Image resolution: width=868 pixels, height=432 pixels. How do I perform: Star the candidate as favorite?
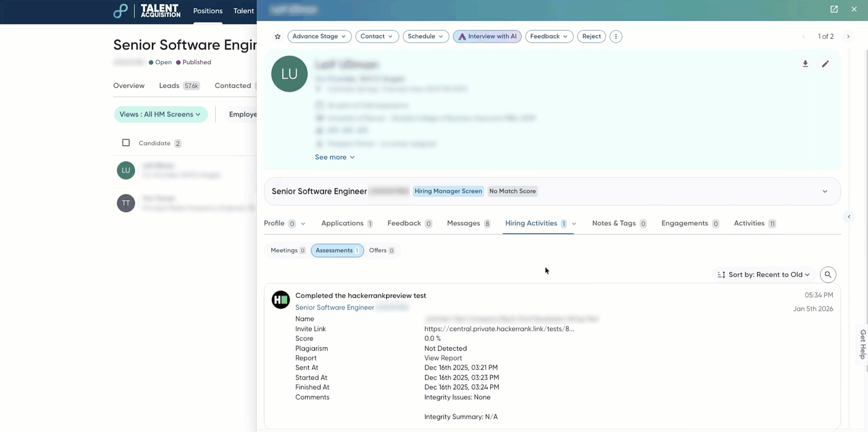pos(277,36)
